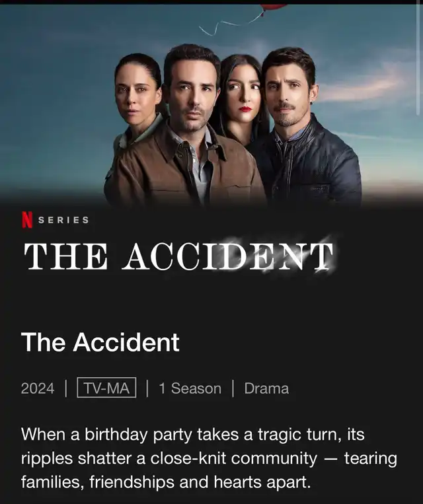
Task: Click the cloudy sky in poster background
Action: 55,96
